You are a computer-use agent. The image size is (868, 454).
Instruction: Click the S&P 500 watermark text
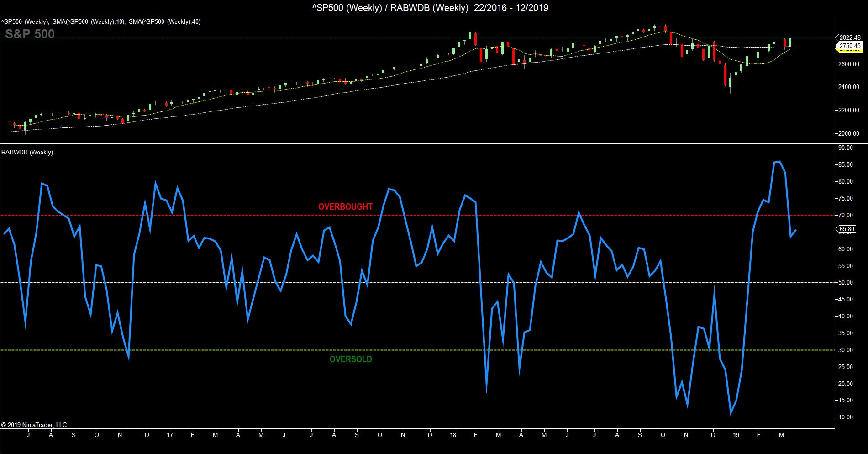[x=30, y=34]
